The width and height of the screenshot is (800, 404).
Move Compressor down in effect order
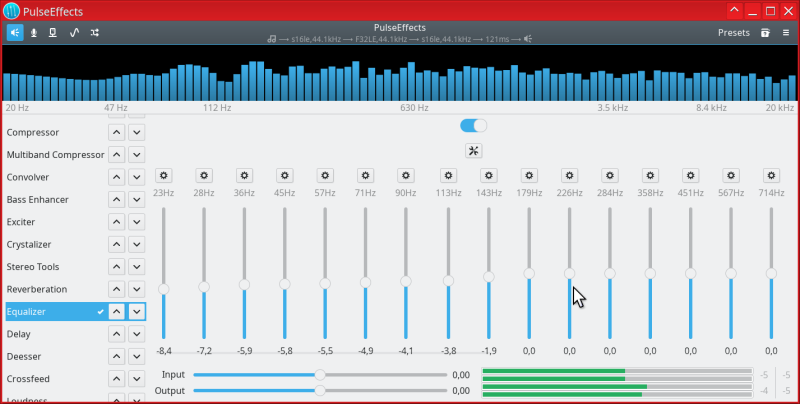pos(137,132)
